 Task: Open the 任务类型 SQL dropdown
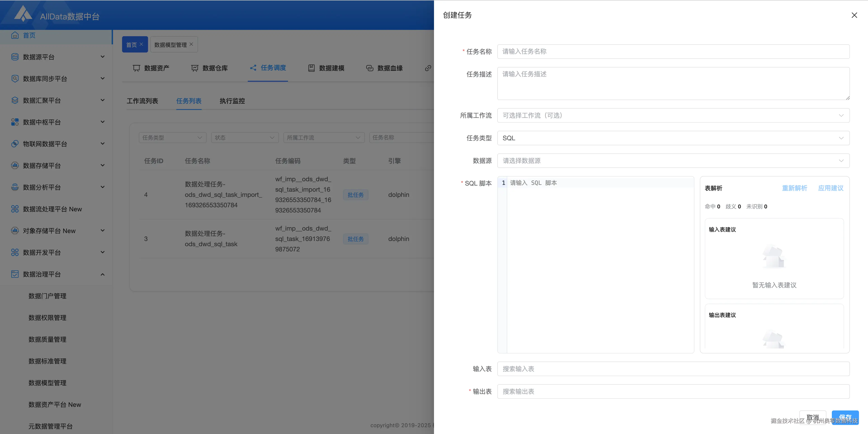(x=673, y=138)
